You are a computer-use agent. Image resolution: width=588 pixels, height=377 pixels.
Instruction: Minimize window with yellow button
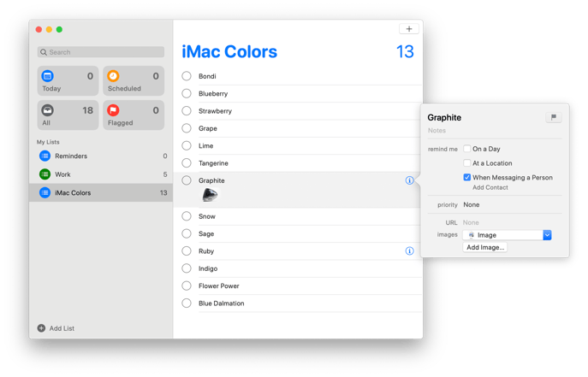(x=49, y=29)
